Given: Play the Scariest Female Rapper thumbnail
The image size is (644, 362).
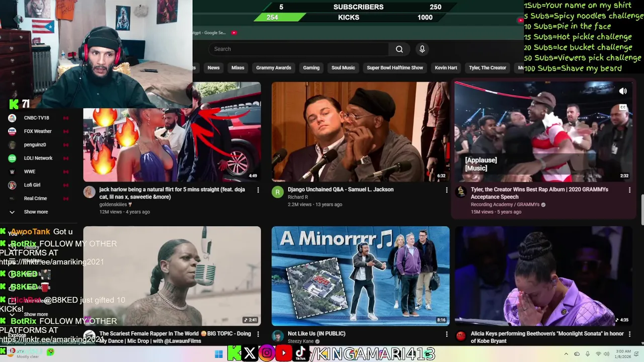Looking at the screenshot, I should point(172,276).
